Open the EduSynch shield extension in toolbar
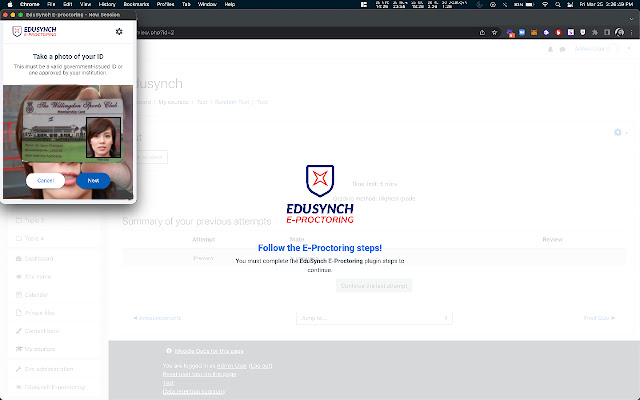Image resolution: width=640 pixels, height=400 pixels. coord(582,32)
